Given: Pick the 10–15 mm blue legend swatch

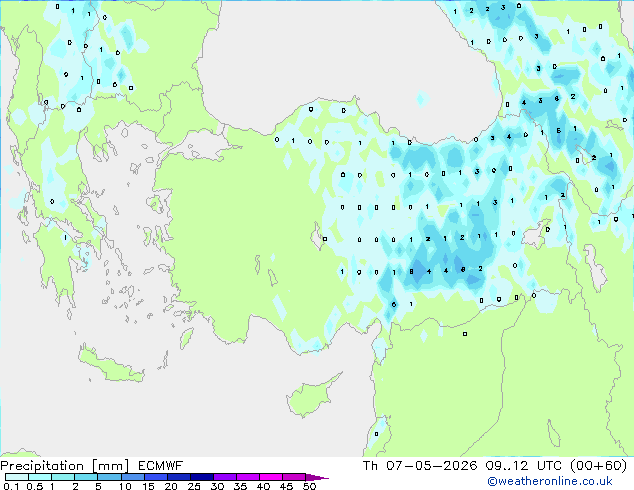Looking at the screenshot, I should (132, 477).
